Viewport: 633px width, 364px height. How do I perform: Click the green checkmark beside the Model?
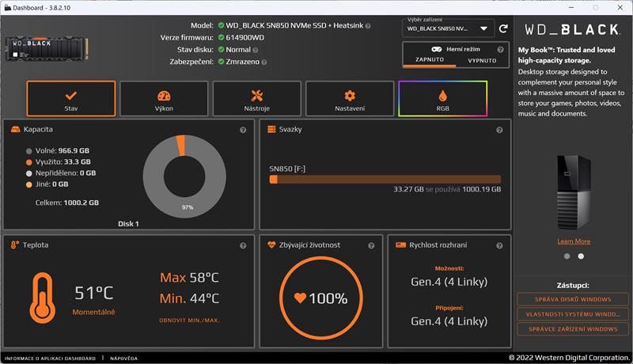click(221, 25)
